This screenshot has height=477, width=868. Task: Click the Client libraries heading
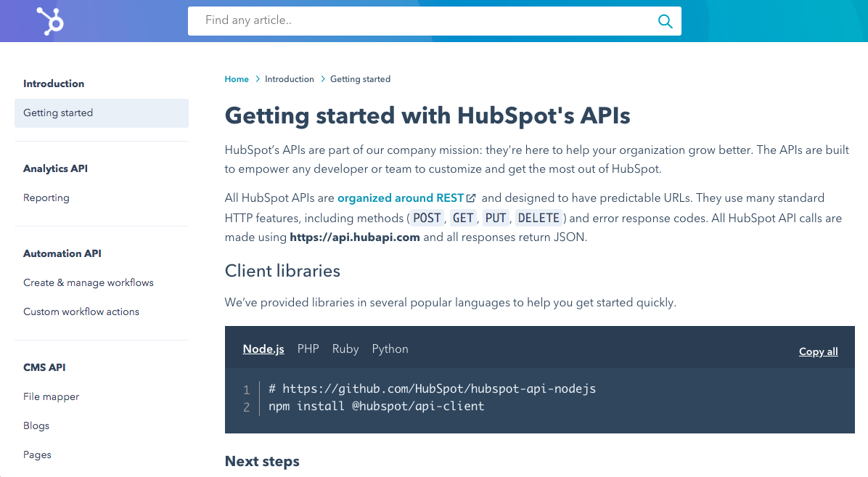[x=282, y=271]
